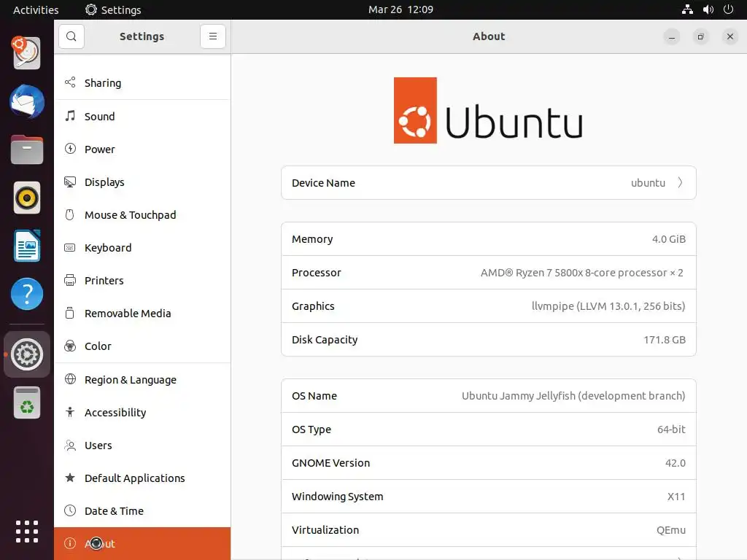
Task: Click the Printers icon in sidebar
Action: 70,281
